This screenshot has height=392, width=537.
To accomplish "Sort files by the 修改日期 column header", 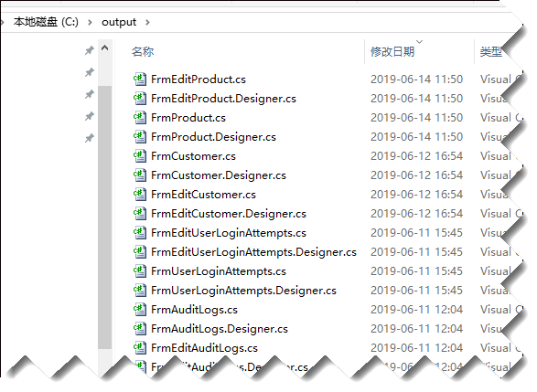I will point(392,52).
